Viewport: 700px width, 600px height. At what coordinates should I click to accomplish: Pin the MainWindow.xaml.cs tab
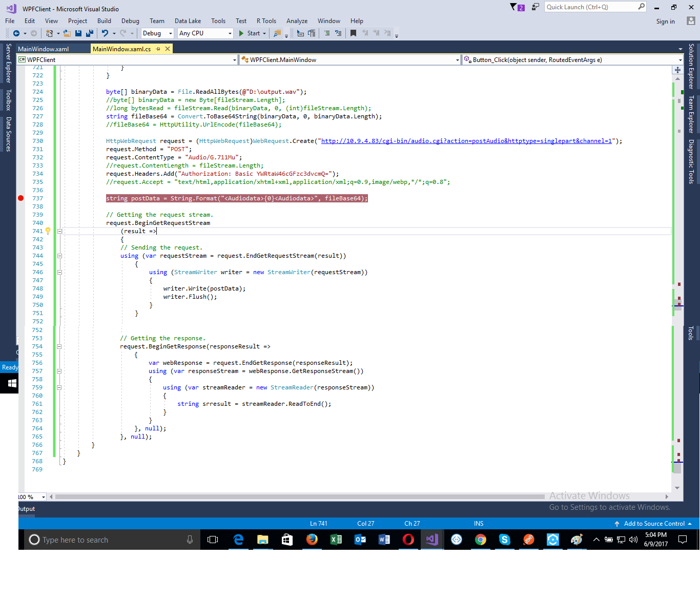[x=158, y=49]
